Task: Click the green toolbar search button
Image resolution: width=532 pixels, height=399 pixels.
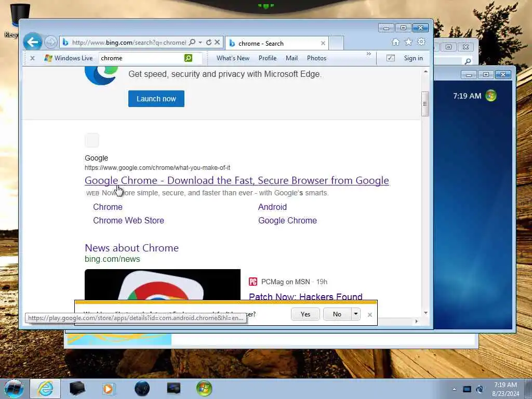Action: pos(188,58)
